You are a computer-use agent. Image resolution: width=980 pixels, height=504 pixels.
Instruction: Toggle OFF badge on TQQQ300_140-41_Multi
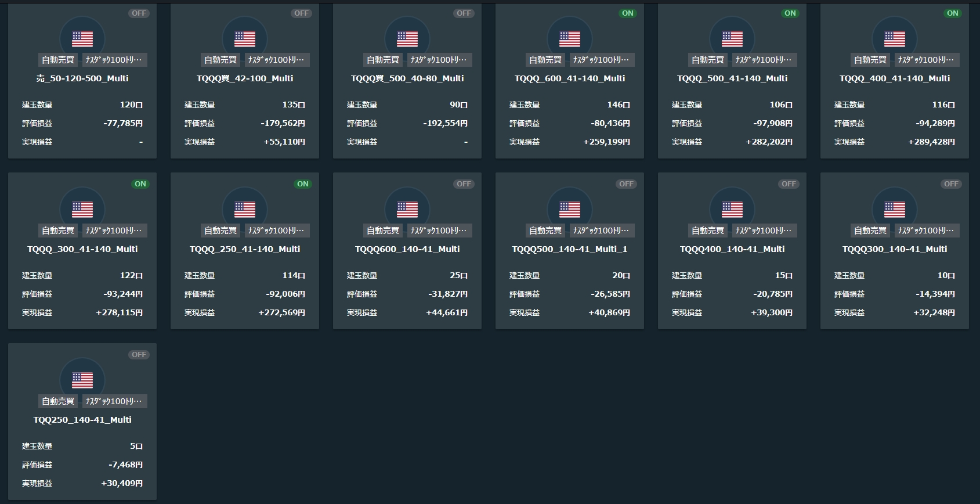coord(952,183)
